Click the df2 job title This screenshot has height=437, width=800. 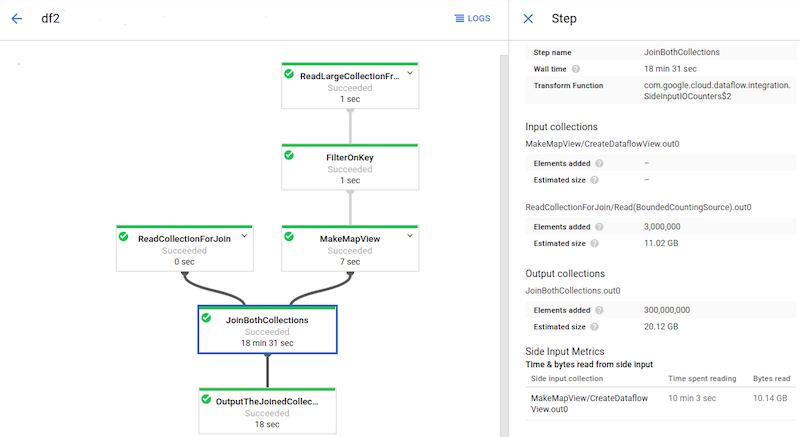click(49, 18)
